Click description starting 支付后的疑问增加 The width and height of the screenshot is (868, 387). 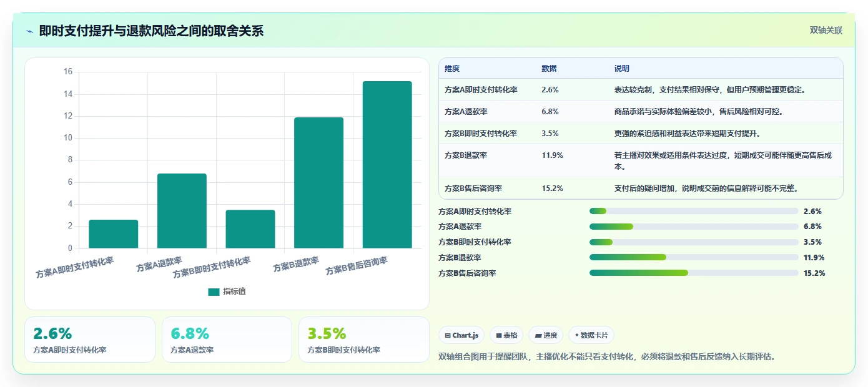pos(706,189)
